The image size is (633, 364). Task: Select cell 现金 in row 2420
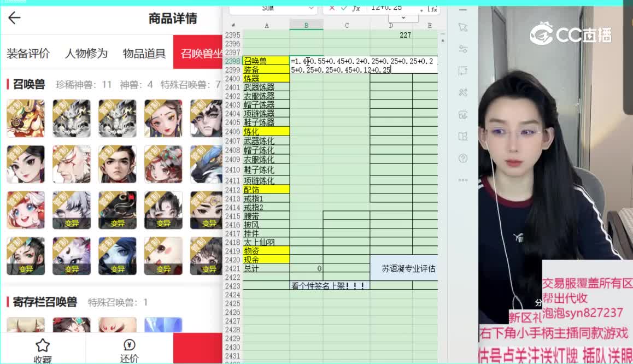(266, 260)
